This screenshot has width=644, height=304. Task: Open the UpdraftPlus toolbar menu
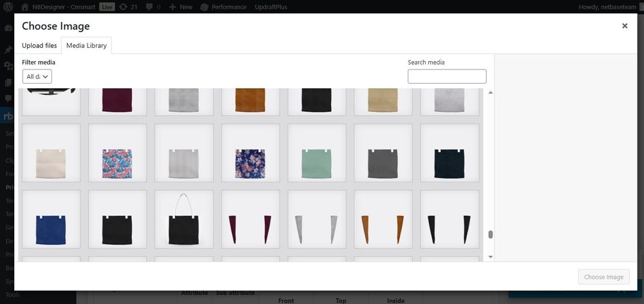pyautogui.click(x=271, y=6)
